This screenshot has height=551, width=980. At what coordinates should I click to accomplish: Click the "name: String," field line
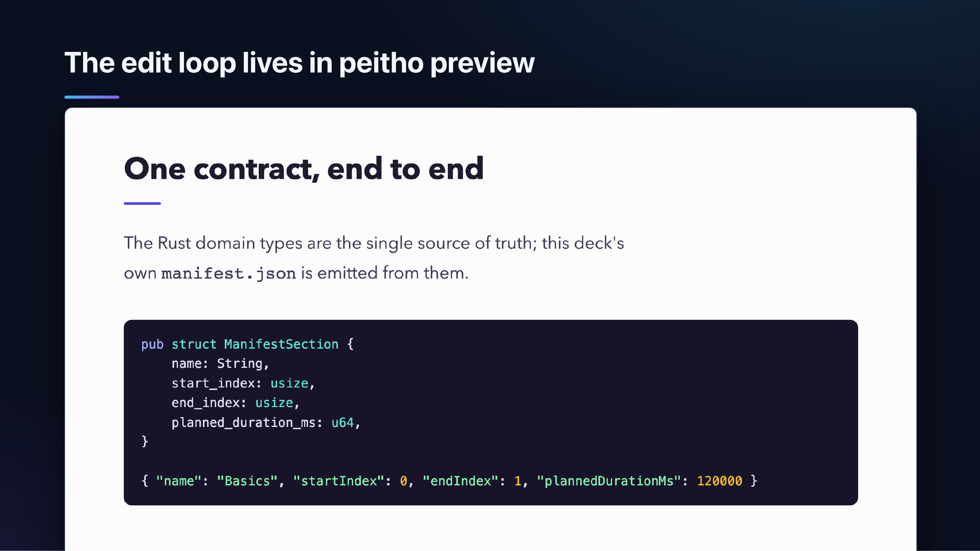220,364
